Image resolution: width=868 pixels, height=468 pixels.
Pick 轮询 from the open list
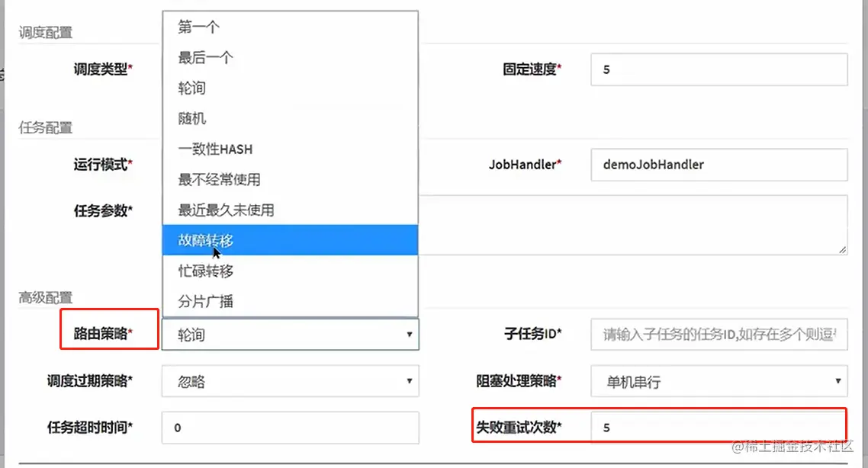click(290, 88)
